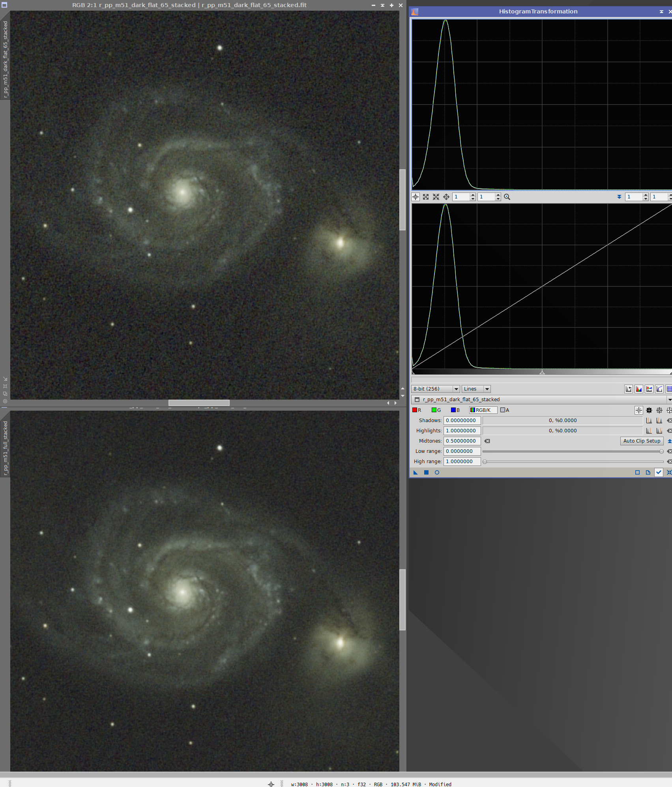
Task: Click auto clip shadows icon in Shadows row
Action: pos(649,421)
